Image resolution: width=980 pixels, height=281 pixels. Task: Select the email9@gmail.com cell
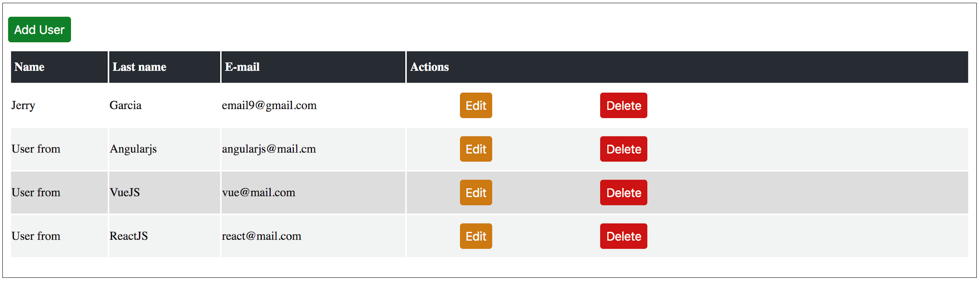[x=269, y=105]
